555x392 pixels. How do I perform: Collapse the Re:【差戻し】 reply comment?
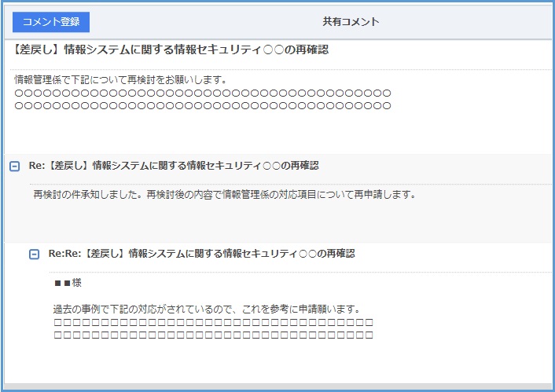pos(14,166)
